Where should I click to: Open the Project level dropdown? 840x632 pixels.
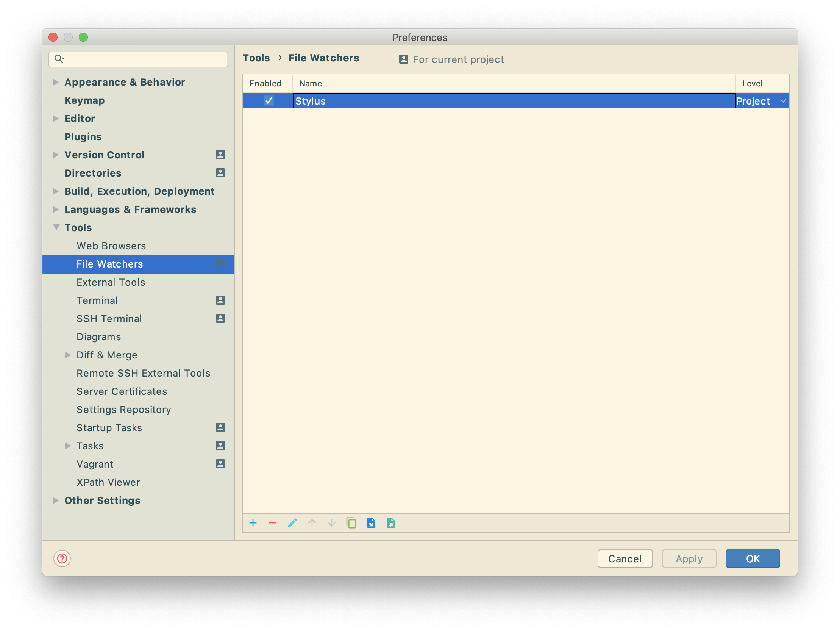(x=783, y=101)
